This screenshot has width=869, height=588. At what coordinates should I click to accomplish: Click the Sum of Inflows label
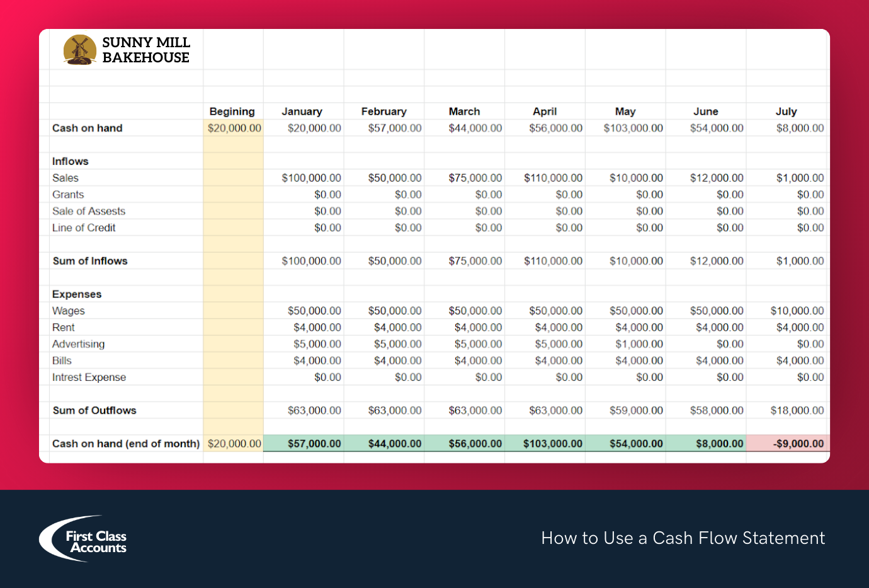(90, 261)
